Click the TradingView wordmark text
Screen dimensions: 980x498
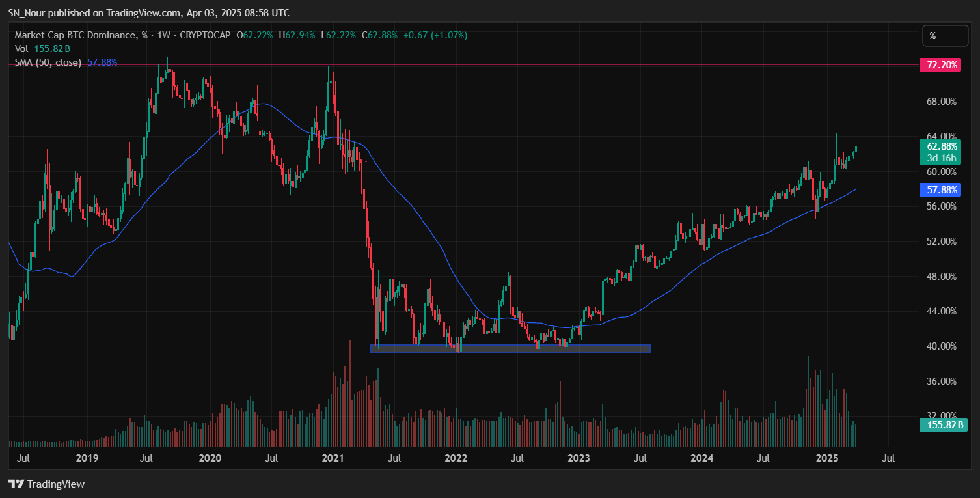click(56, 484)
